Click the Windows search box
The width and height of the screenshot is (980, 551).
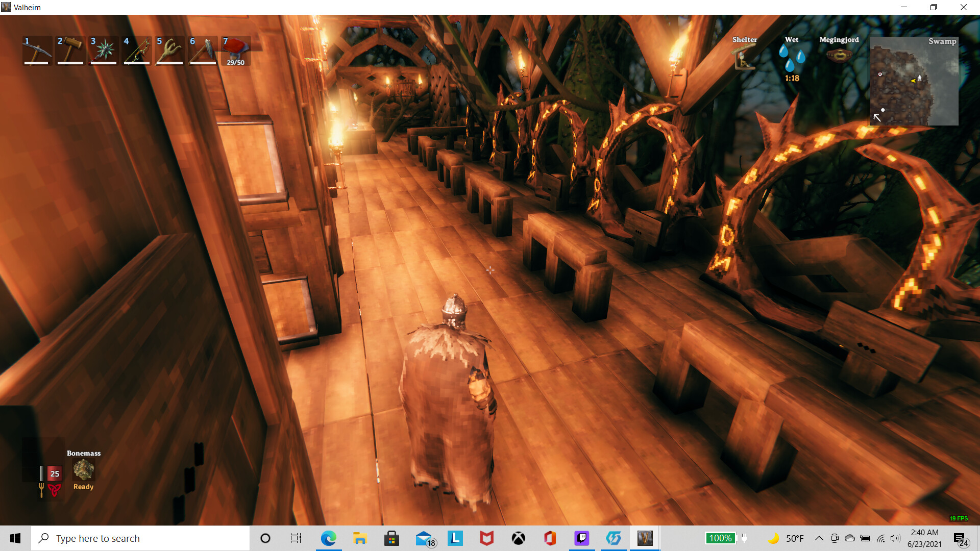coord(140,538)
